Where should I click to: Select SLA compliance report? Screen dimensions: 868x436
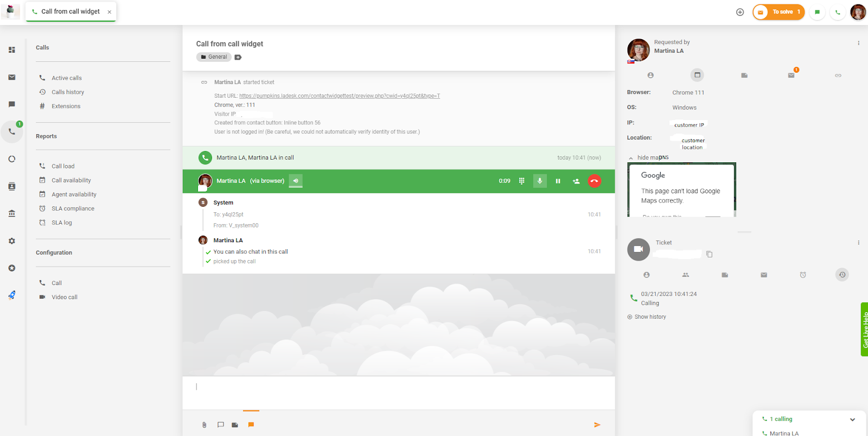pyautogui.click(x=73, y=208)
